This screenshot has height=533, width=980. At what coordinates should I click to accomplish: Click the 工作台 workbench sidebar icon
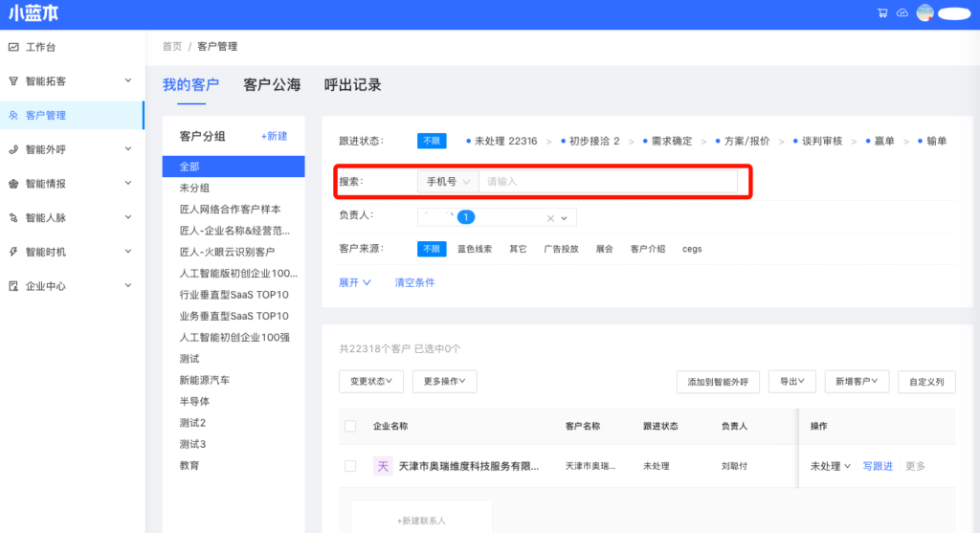(13, 47)
